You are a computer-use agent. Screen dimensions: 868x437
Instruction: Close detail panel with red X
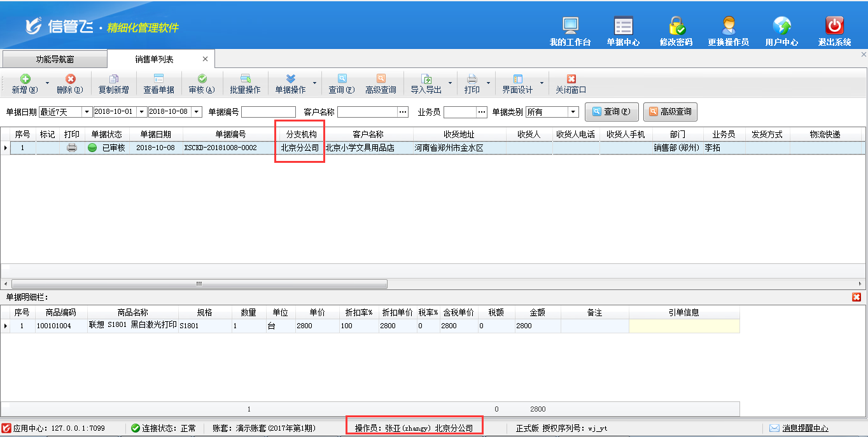[x=857, y=297]
